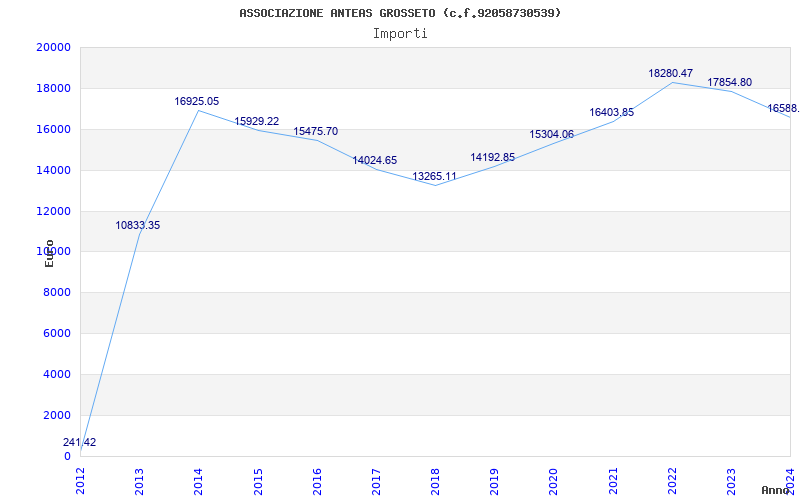Select the 15475.70 data label
Image resolution: width=800 pixels, height=500 pixels.
pyautogui.click(x=315, y=131)
